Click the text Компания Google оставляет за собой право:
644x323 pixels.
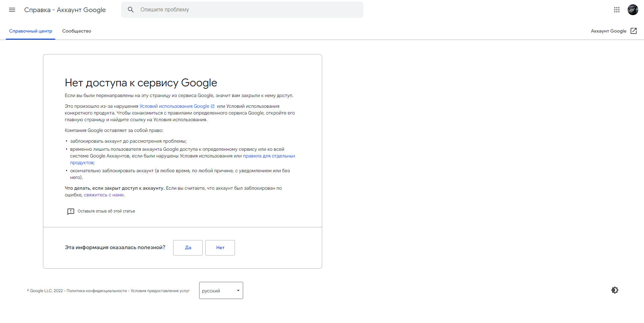[114, 131]
